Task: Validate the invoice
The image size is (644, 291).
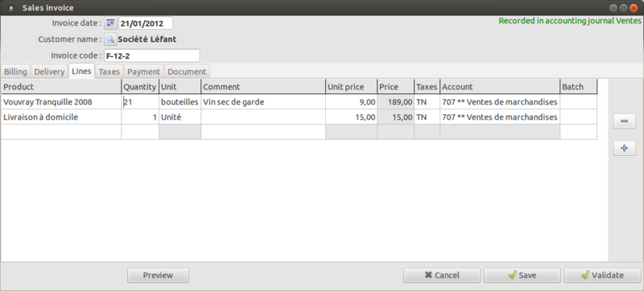Action: tap(602, 276)
